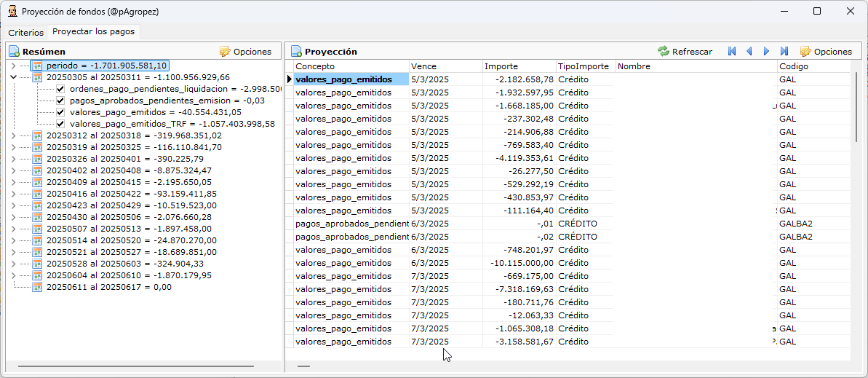Click the Refrescar button in Proyección panel
Image resolution: width=868 pixels, height=378 pixels.
(x=685, y=52)
